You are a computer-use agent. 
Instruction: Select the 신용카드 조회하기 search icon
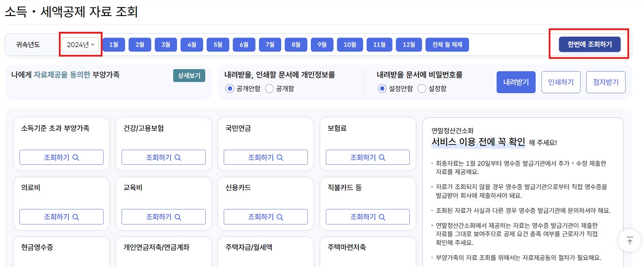pyautogui.click(x=279, y=216)
